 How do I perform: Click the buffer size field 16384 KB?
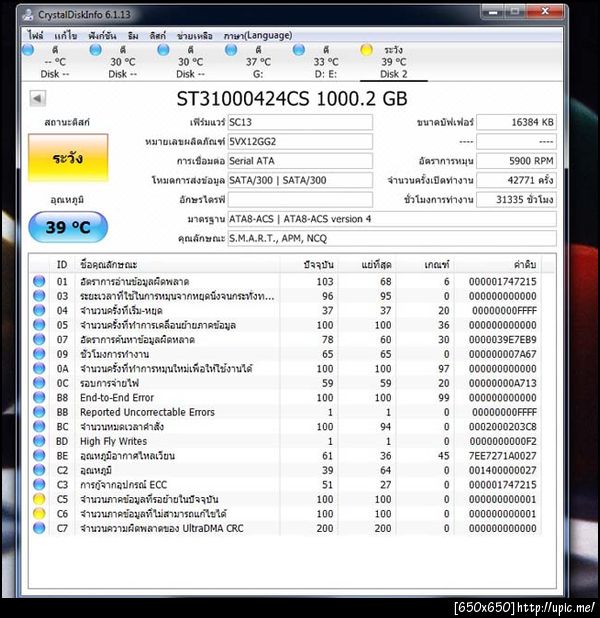click(516, 122)
